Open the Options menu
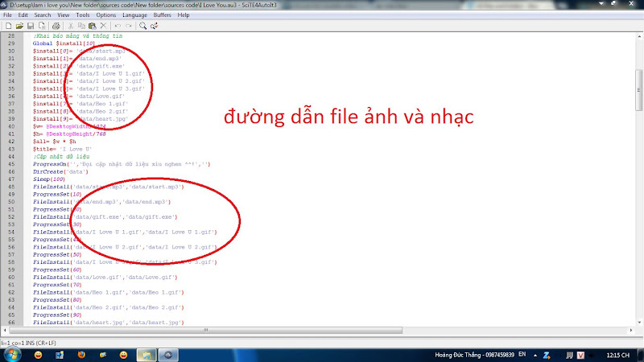This screenshot has height=362, width=644. (x=106, y=14)
